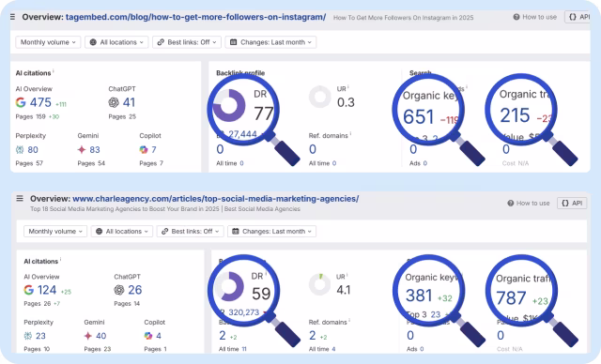Click the DR donut chart showing 59
The image size is (601, 364).
[229, 286]
